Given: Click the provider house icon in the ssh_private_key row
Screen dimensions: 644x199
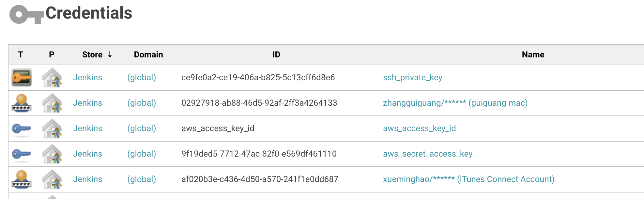Looking at the screenshot, I should point(52,78).
